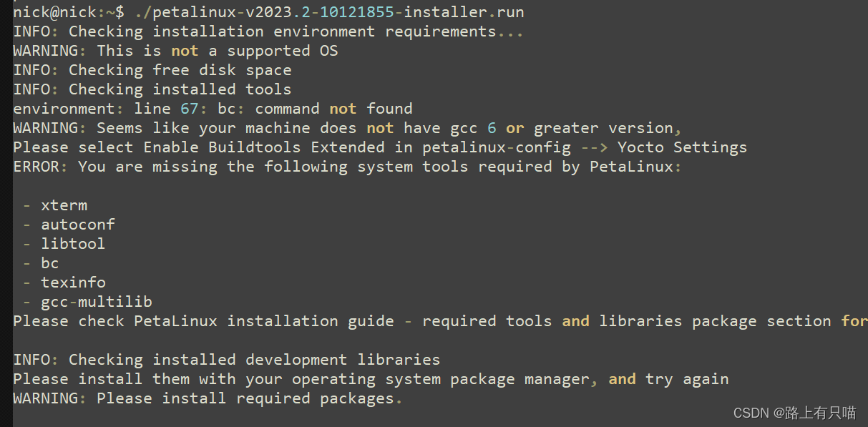This screenshot has height=427, width=868.
Task: Click 'INFO: Checking installed development libraries' line
Action: [227, 360]
